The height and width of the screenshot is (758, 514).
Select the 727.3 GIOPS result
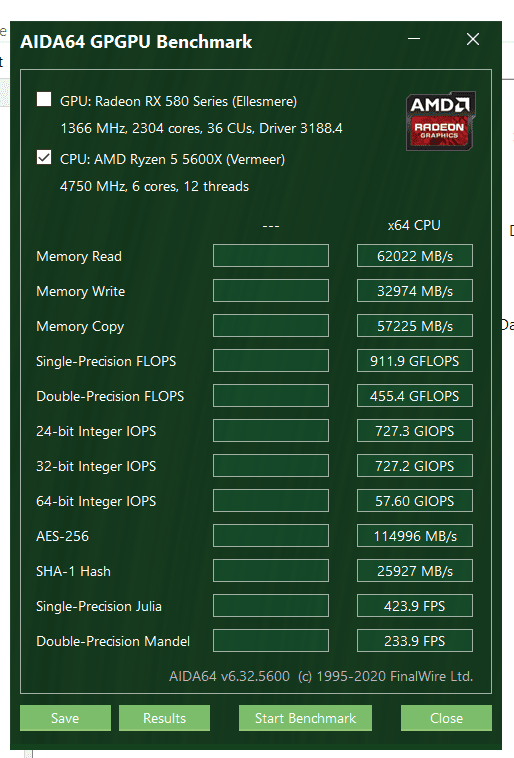coord(415,431)
